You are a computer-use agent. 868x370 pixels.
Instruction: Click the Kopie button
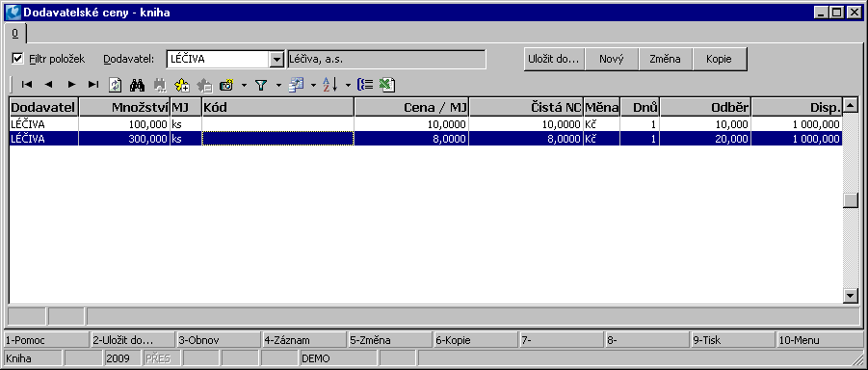click(719, 60)
